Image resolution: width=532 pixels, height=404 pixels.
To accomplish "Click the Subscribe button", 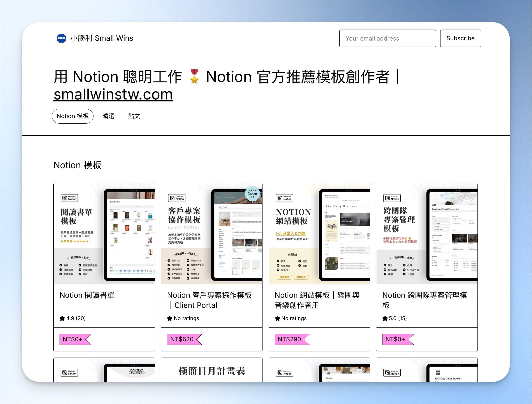I will point(460,39).
